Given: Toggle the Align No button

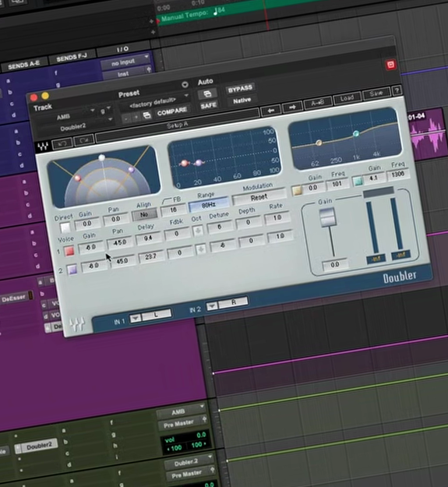Looking at the screenshot, I should (144, 215).
